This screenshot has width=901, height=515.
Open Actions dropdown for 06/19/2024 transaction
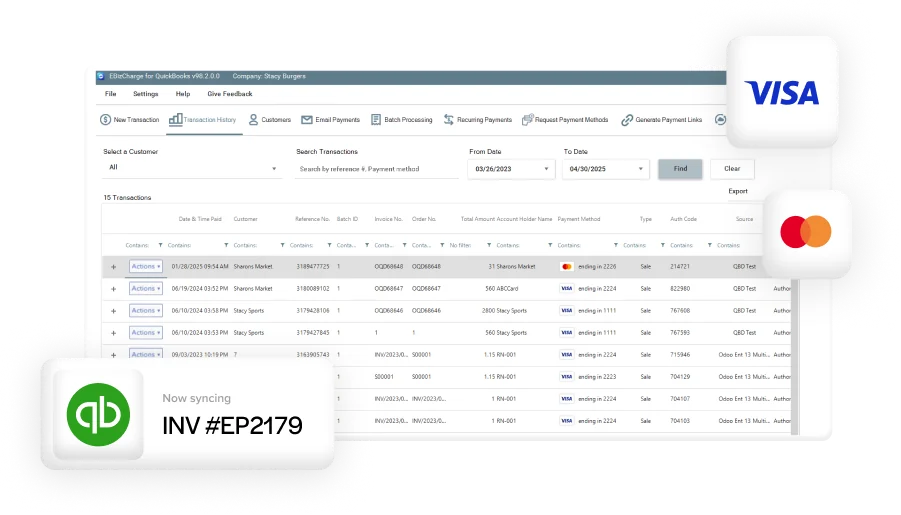pyautogui.click(x=145, y=289)
